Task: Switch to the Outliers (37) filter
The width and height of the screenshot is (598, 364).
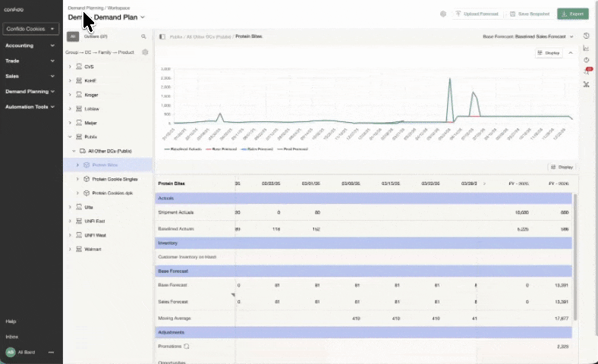Action: [96, 36]
